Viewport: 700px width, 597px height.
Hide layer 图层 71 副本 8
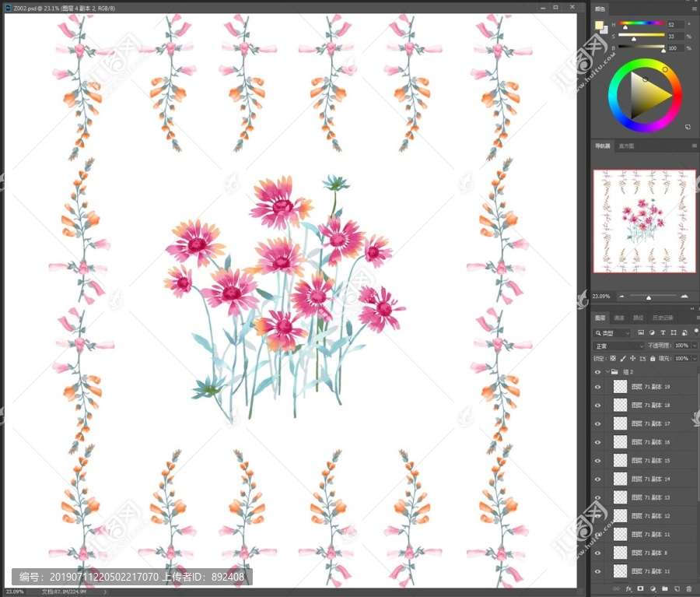[598, 553]
